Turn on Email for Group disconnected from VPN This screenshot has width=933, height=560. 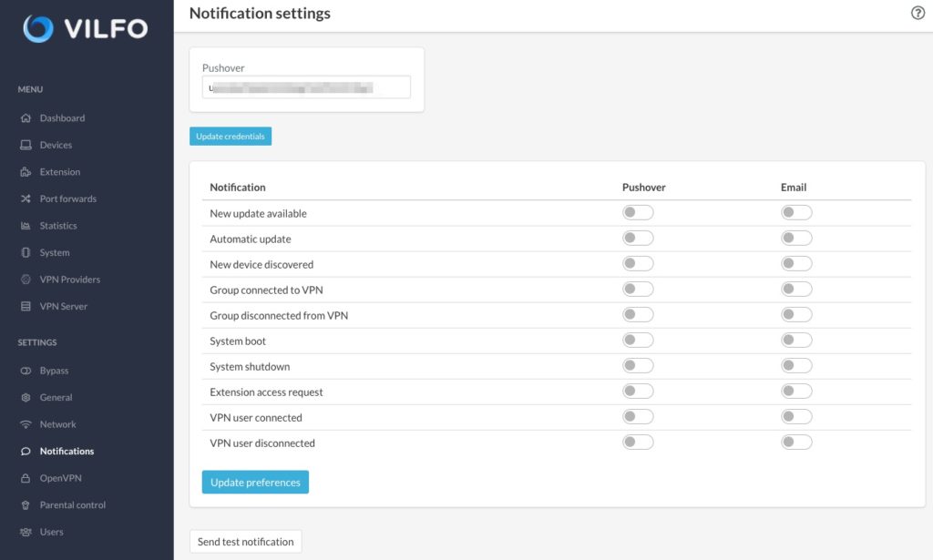pos(796,314)
